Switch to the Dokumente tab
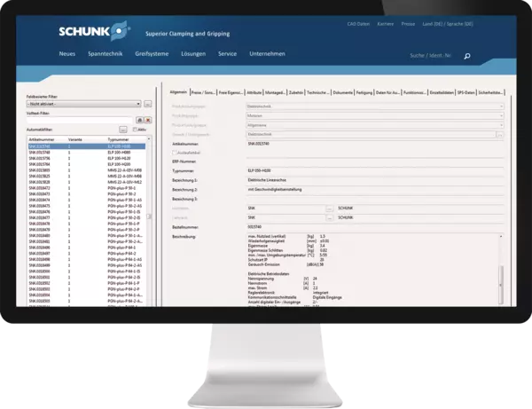Screen dimensions: 532x409 (x=343, y=93)
